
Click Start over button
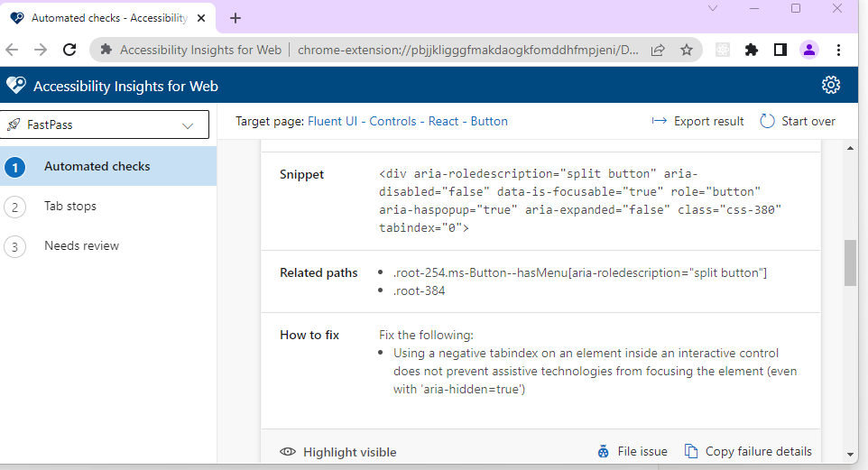[798, 121]
